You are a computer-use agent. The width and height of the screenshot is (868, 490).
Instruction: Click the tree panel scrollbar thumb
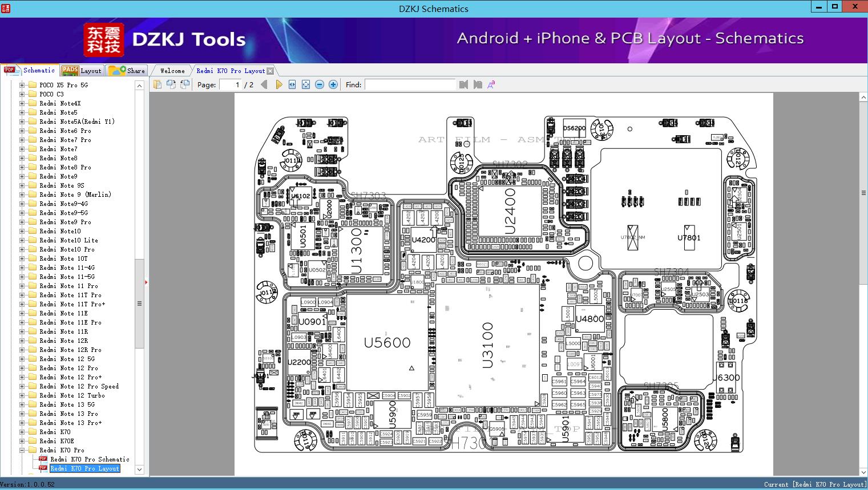tap(139, 303)
